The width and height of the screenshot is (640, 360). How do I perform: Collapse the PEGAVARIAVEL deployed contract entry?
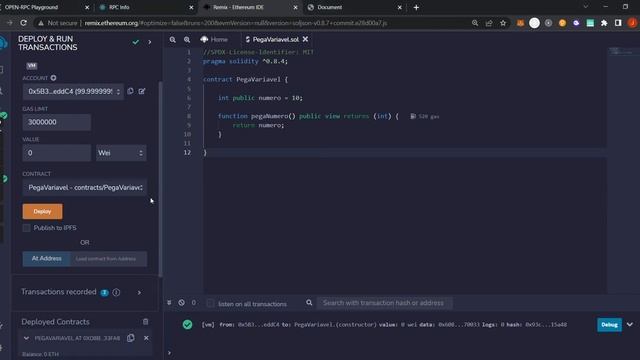(26, 338)
